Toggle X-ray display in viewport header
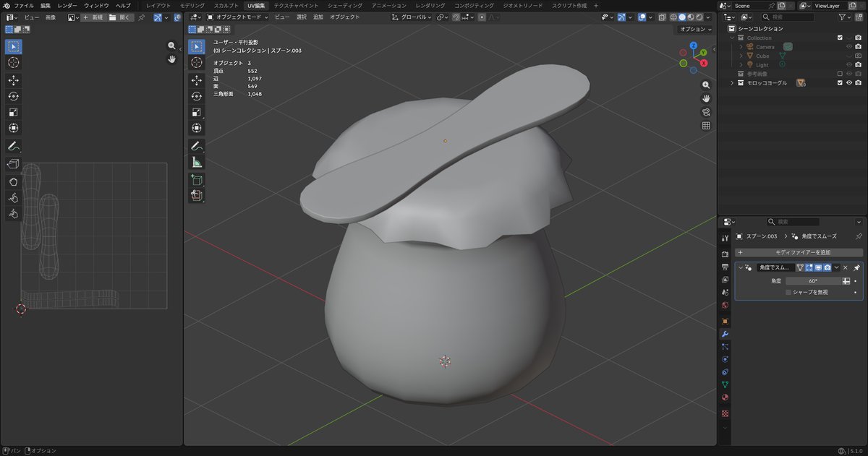Screen dimensions: 868x456 (x=662, y=17)
